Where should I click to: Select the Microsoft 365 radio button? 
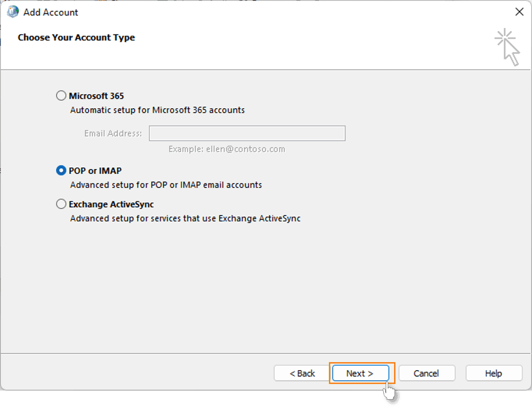tap(61, 95)
